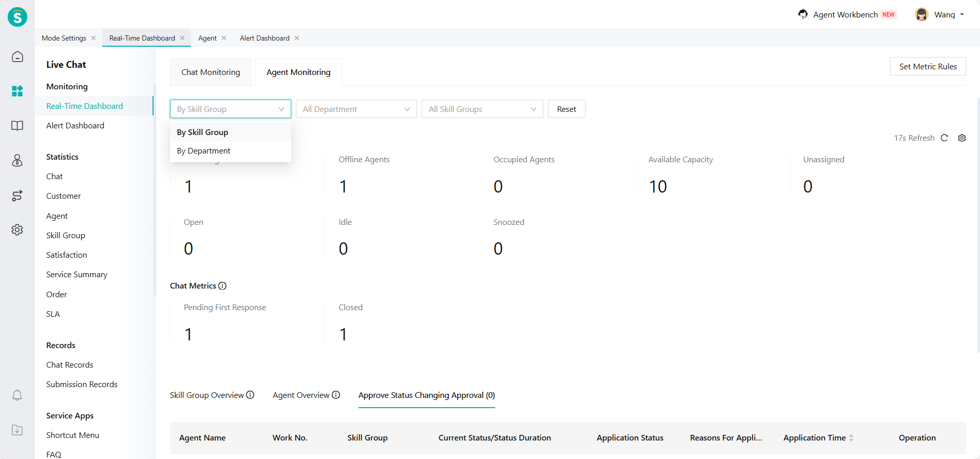Click the Set Metric Rules button
The height and width of the screenshot is (459, 980).
(928, 66)
